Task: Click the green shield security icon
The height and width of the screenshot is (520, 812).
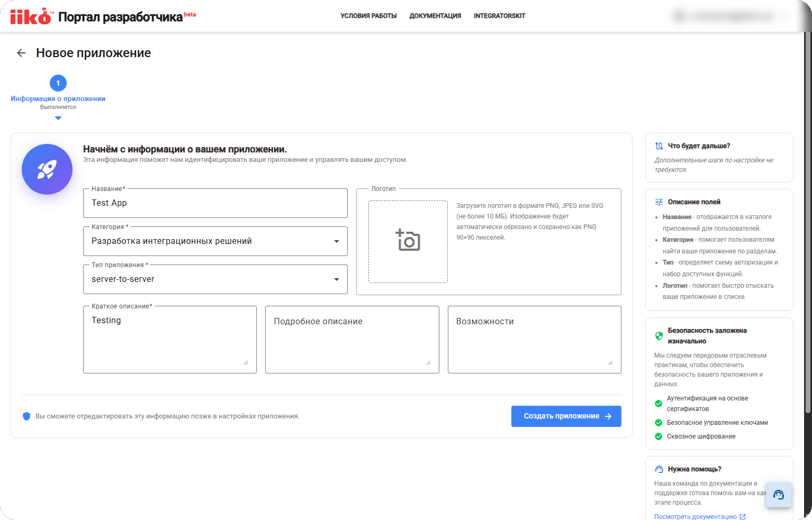Action: [659, 336]
